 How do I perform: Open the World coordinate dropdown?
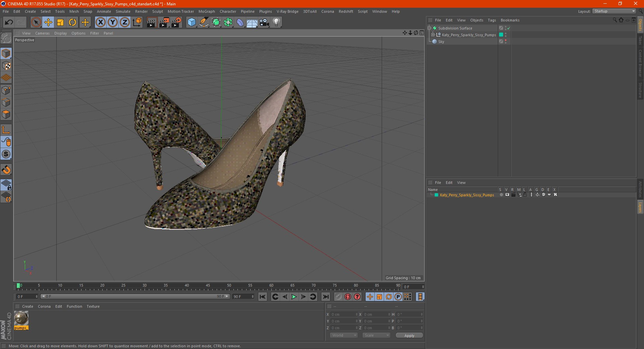click(x=344, y=335)
